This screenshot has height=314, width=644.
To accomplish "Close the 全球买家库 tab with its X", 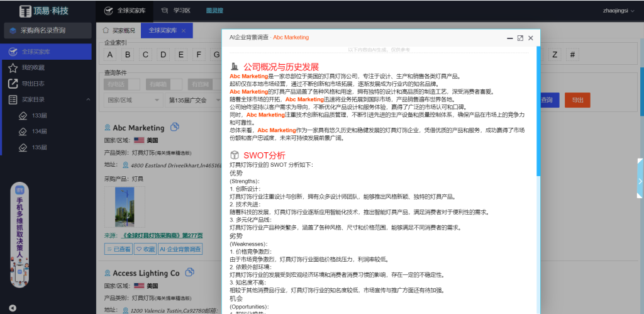I will 183,31.
